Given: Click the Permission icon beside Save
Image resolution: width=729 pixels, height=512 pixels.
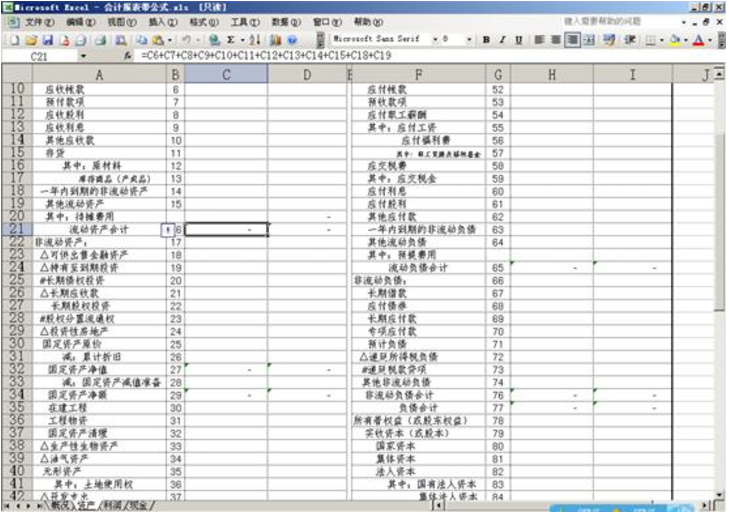Looking at the screenshot, I should tap(65, 40).
